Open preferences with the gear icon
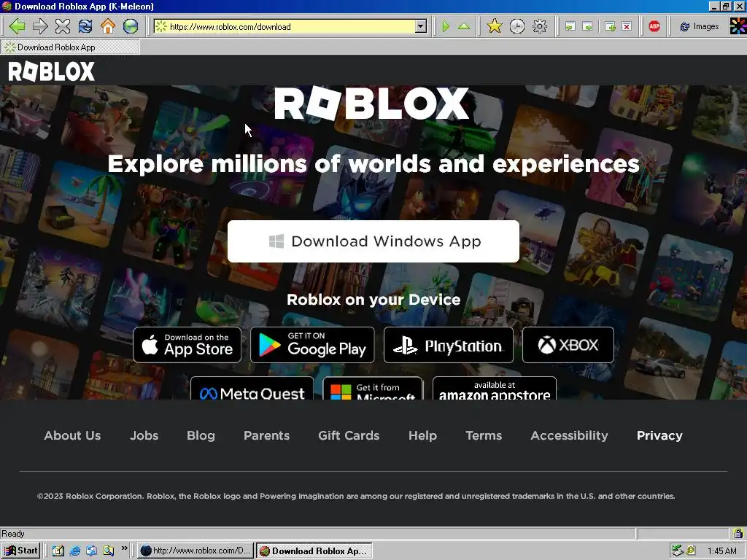747x560 pixels. click(x=540, y=26)
